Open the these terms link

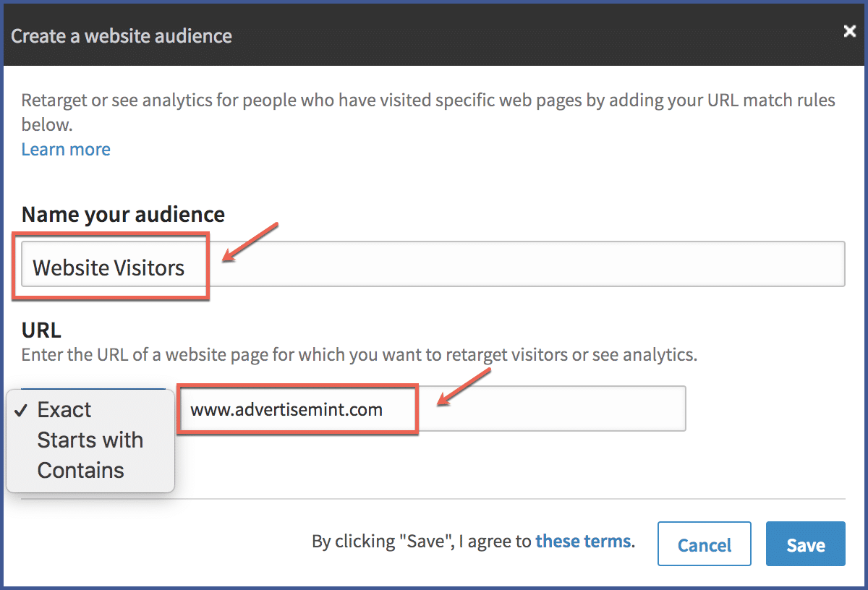coord(583,541)
